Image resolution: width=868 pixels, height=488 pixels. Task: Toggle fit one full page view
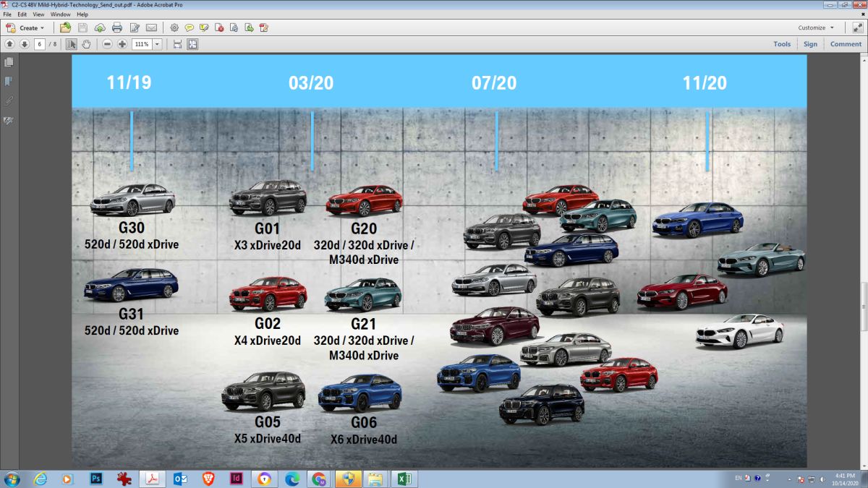(x=192, y=44)
